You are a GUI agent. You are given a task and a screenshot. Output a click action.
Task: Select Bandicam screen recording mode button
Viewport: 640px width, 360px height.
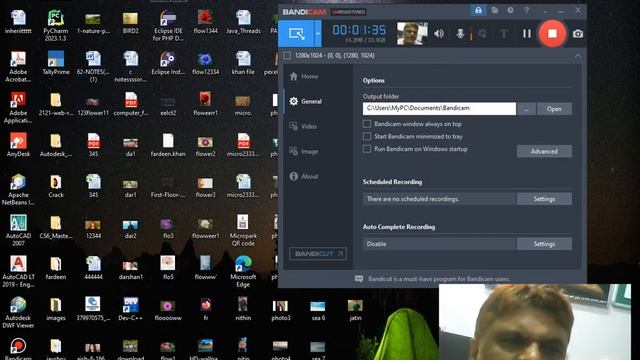296,33
